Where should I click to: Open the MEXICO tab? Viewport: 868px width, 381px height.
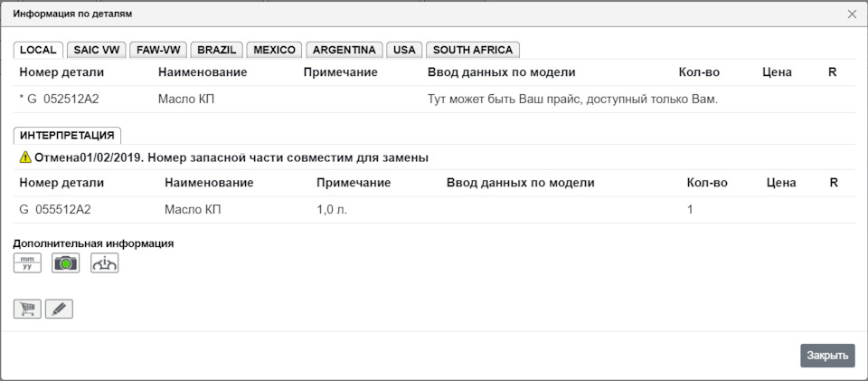click(x=274, y=50)
